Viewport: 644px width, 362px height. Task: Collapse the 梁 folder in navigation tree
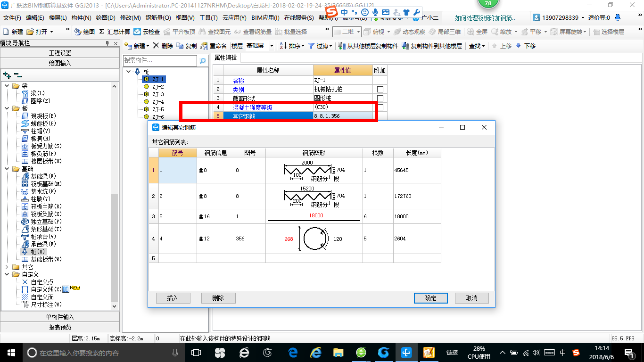tap(7, 86)
